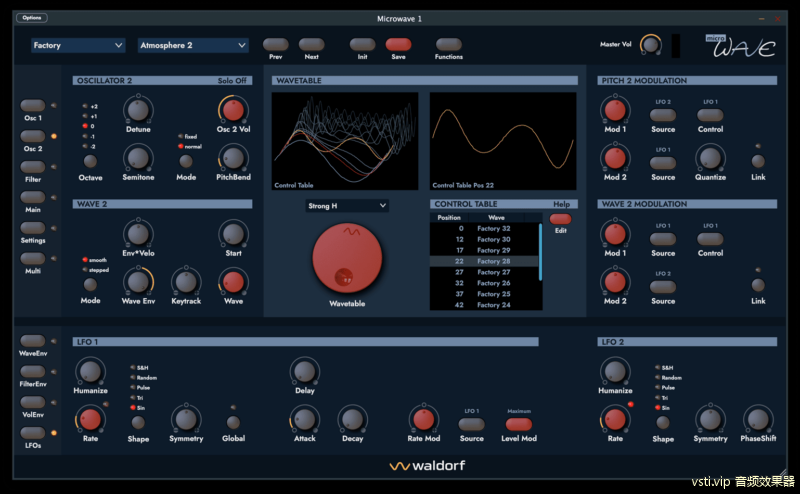Click Mod 2 knob in Wave 2 Modulation
Screen dimensions: 800x494
[x=615, y=282]
